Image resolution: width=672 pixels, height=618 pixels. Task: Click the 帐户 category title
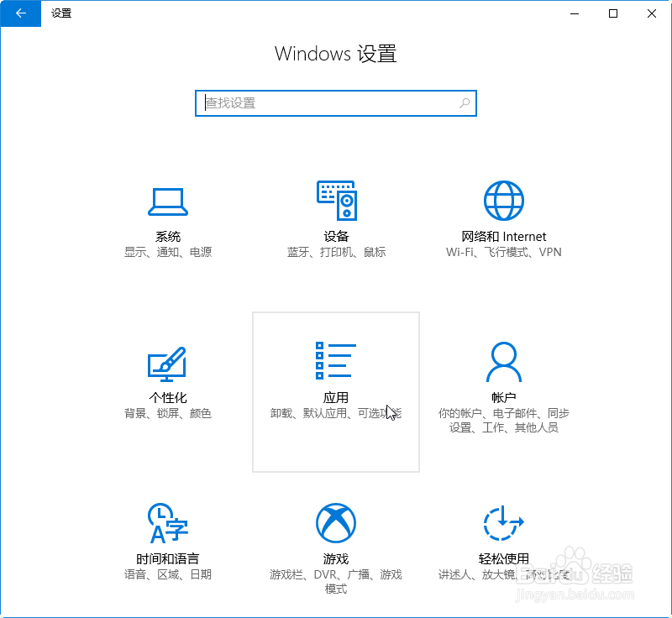pos(503,398)
